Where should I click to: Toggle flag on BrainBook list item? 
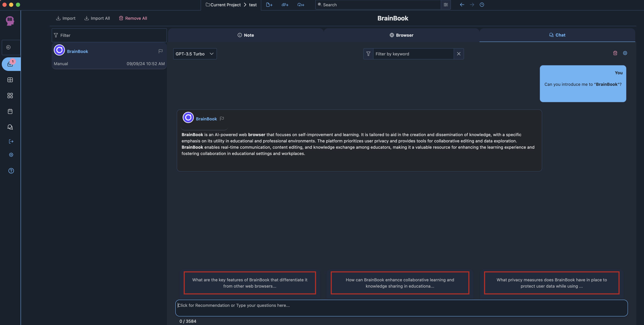point(160,51)
